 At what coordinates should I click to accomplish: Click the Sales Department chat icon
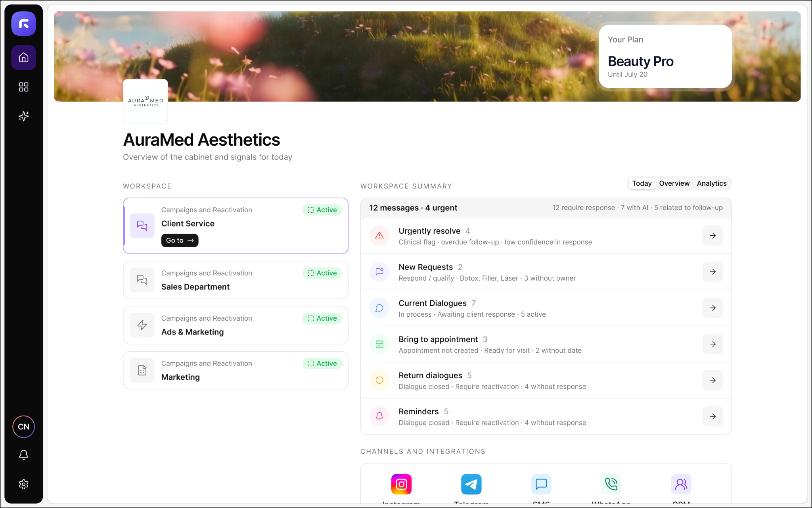(x=142, y=280)
